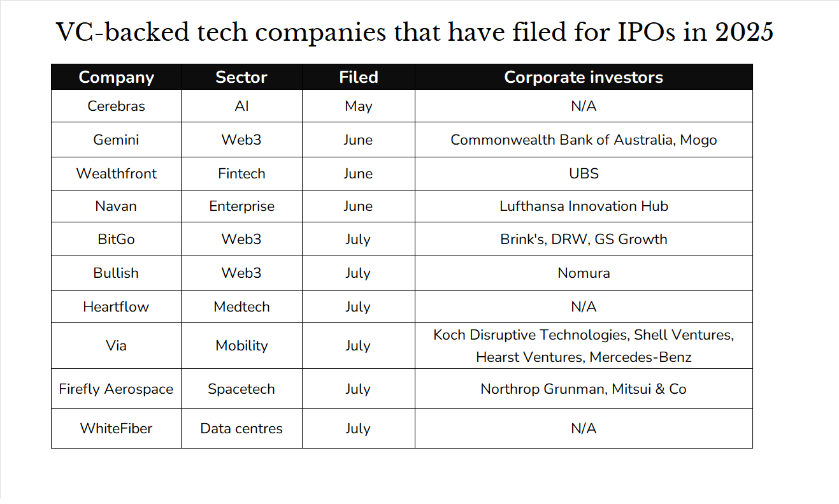The width and height of the screenshot is (839, 504).
Task: Select the Corporate investors column header
Action: pyautogui.click(x=584, y=77)
